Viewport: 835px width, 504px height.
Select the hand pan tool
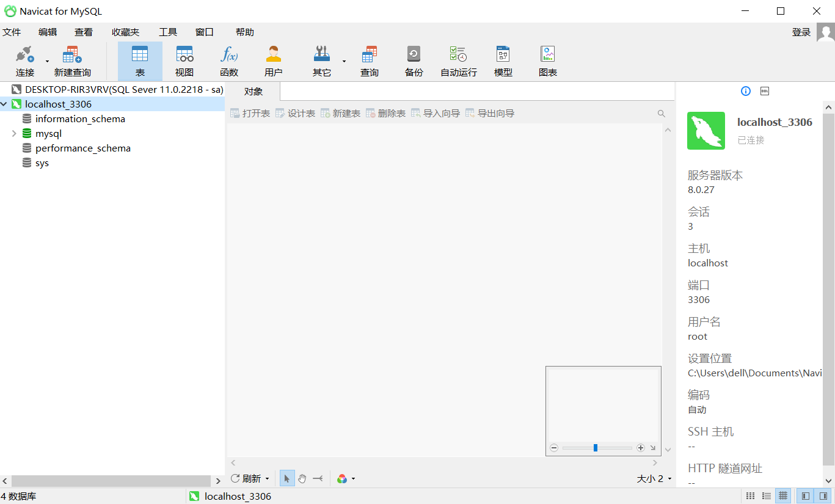302,479
